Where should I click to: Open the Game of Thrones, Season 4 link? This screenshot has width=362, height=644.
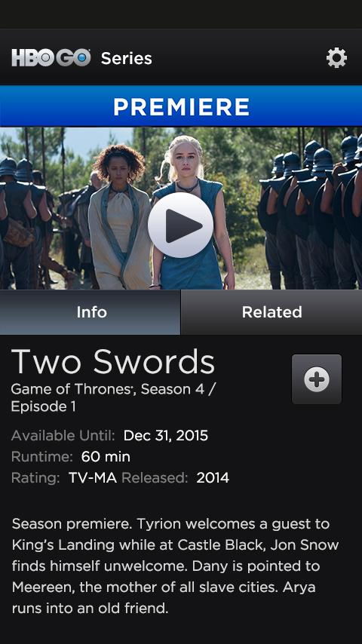coord(108,389)
